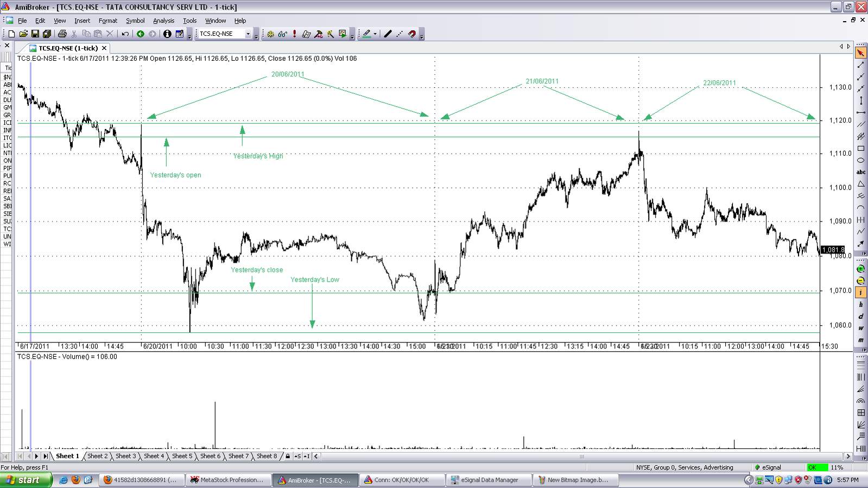This screenshot has width=868, height=488.
Task: Jump to the first sheet with navigation arrow
Action: pyautogui.click(x=20, y=456)
